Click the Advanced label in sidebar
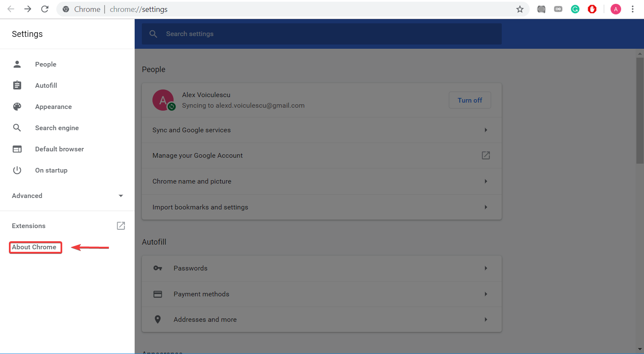This screenshot has height=354, width=644. pos(27,195)
